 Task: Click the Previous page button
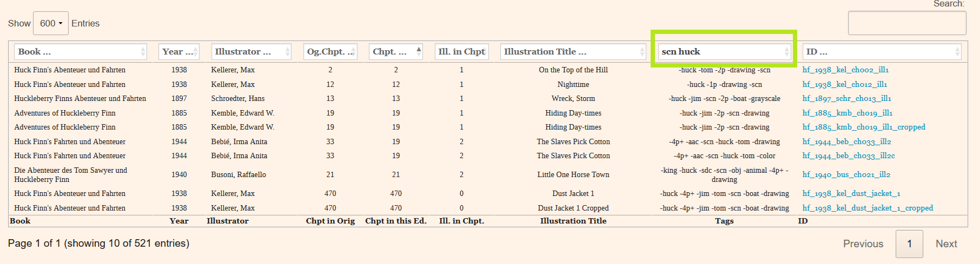click(863, 244)
